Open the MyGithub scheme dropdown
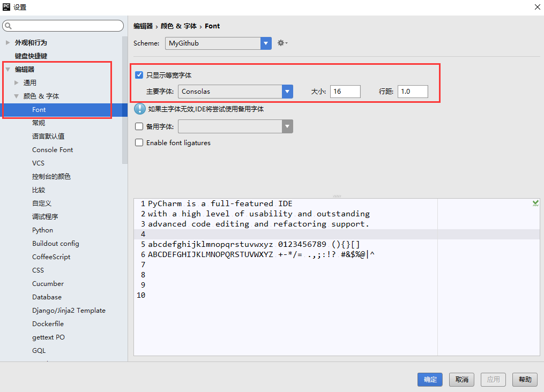Image resolution: width=544 pixels, height=392 pixels. pyautogui.click(x=266, y=43)
